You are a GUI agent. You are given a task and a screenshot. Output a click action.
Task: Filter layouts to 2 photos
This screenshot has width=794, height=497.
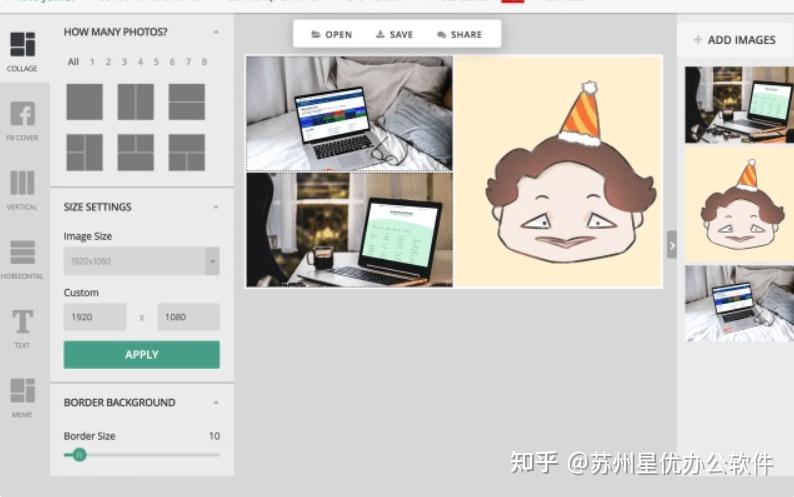(x=108, y=62)
